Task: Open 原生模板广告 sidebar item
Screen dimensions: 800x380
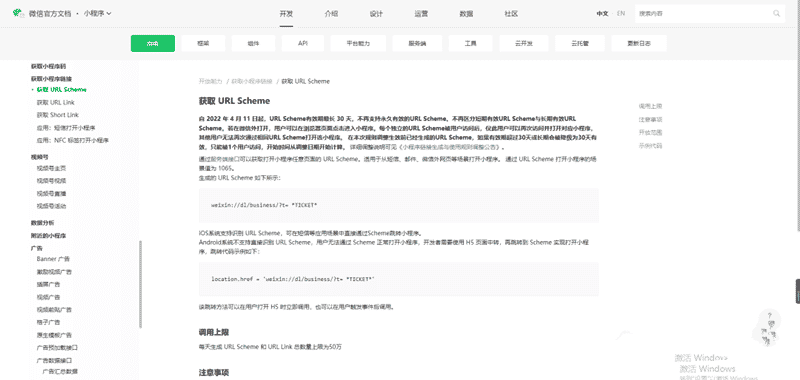Action: click(x=54, y=335)
